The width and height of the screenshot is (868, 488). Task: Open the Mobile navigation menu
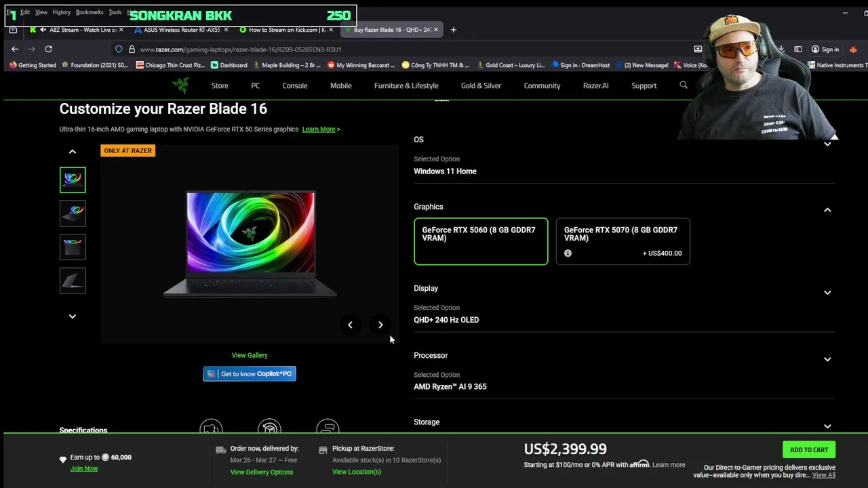pos(341,85)
